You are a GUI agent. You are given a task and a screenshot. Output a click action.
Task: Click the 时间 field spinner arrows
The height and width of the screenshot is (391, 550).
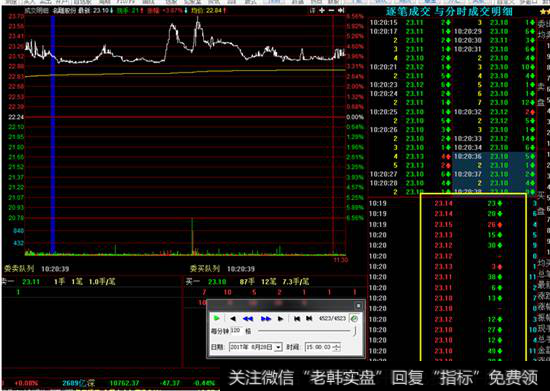(x=336, y=347)
